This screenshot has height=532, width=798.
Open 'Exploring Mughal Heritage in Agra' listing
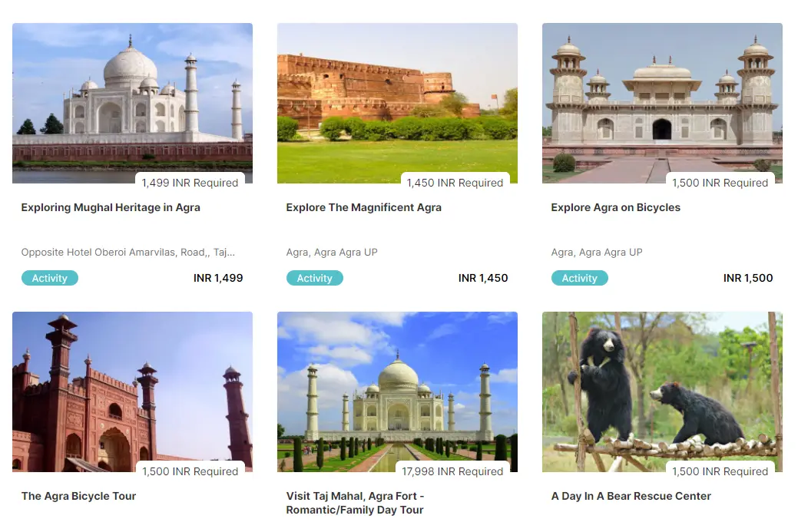pyautogui.click(x=111, y=207)
